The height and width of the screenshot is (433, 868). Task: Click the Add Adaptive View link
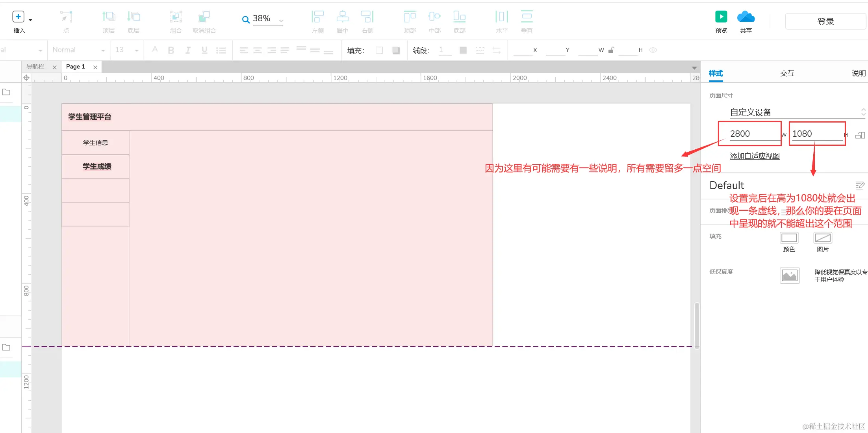[755, 156]
